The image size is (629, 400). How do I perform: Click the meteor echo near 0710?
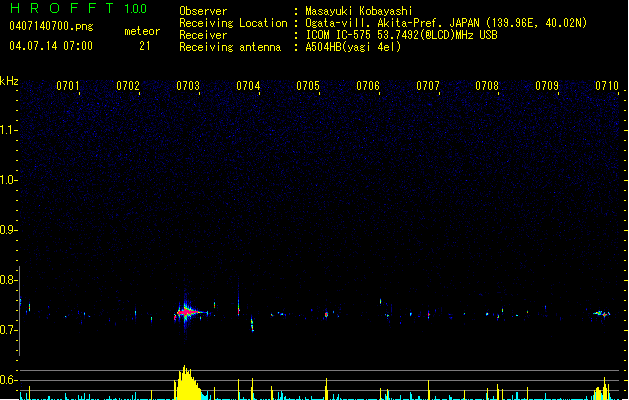click(601, 313)
